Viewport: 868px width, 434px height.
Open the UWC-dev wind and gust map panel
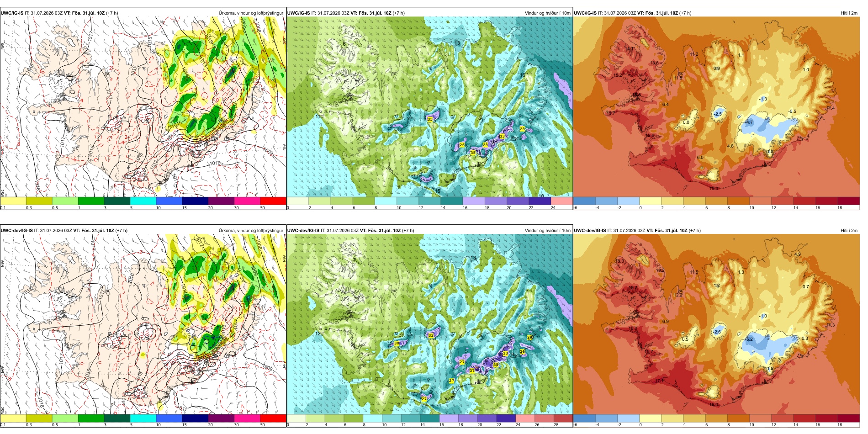pos(429,324)
